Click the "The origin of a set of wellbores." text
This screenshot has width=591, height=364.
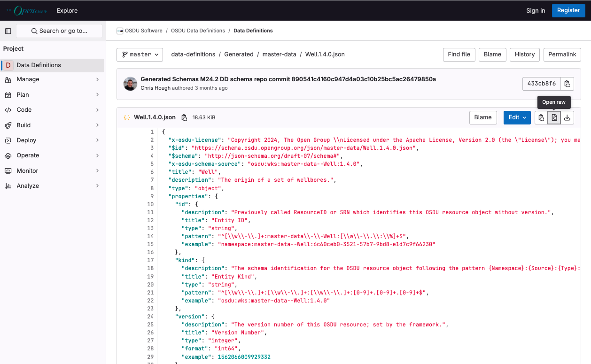[277, 180]
